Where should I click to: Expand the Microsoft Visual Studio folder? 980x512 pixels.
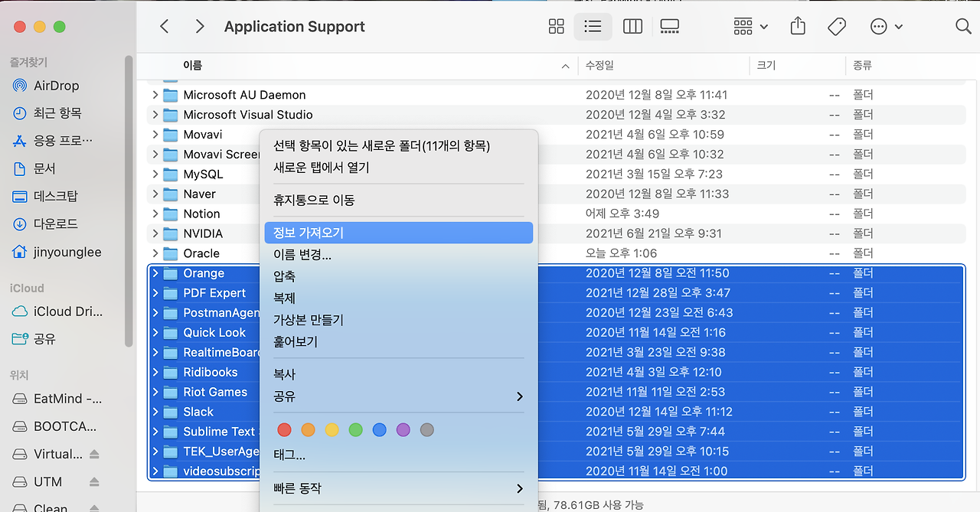155,115
